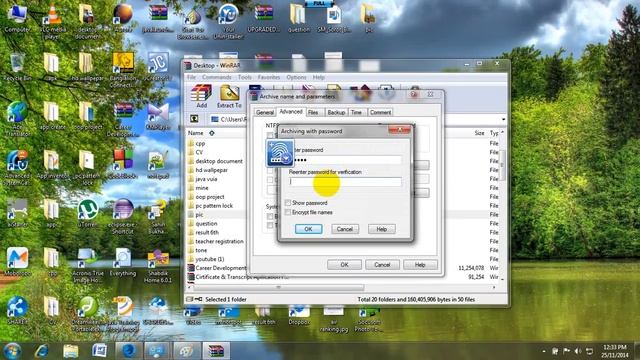The width and height of the screenshot is (640, 360).
Task: Open the Everything desktop shortcut
Action: (123, 262)
